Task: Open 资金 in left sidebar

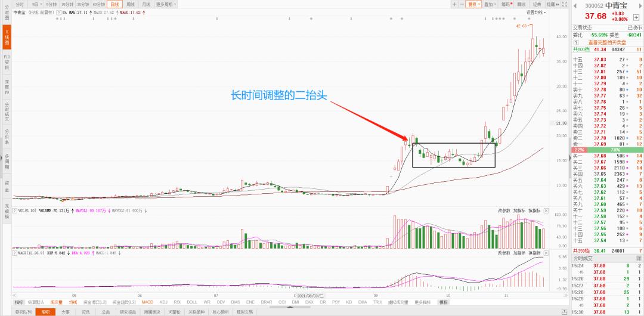Action: 7,187
